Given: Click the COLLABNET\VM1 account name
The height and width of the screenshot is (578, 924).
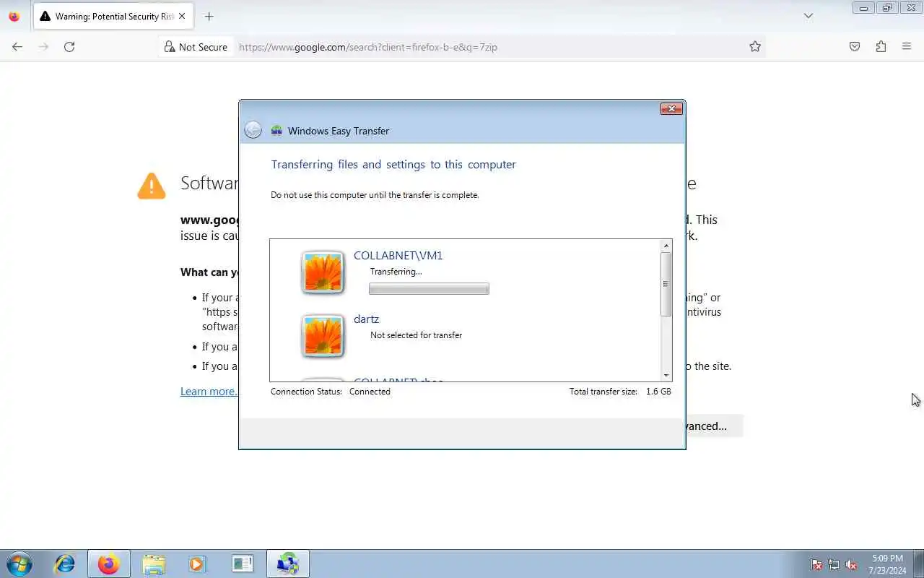Looking at the screenshot, I should (x=398, y=255).
